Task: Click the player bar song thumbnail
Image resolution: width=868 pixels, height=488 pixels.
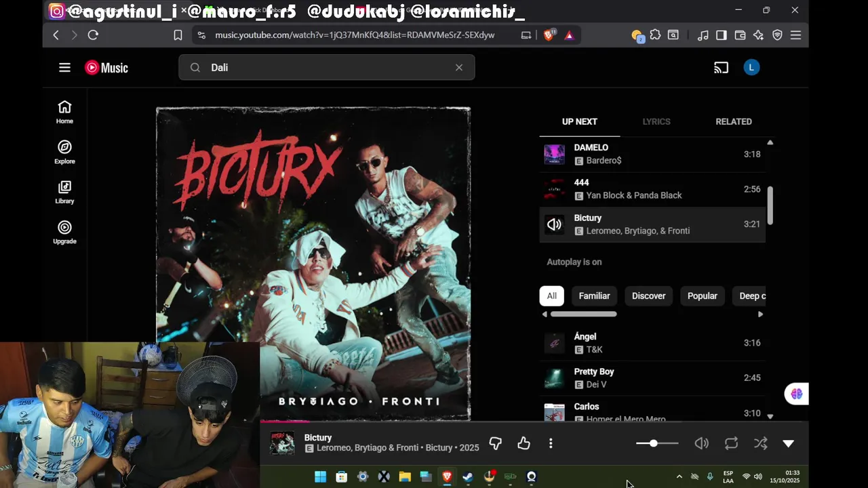Action: coord(282,443)
